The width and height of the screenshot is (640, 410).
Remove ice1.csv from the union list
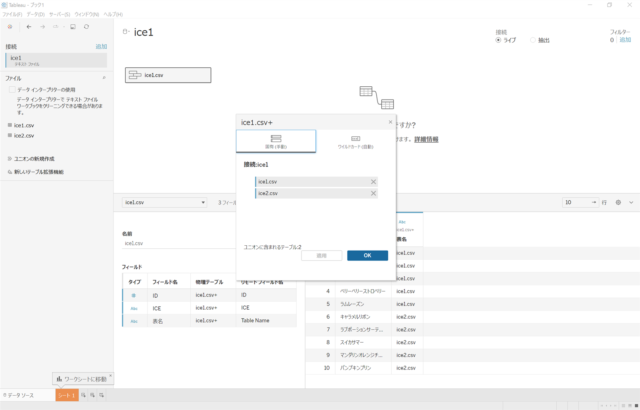click(x=373, y=181)
